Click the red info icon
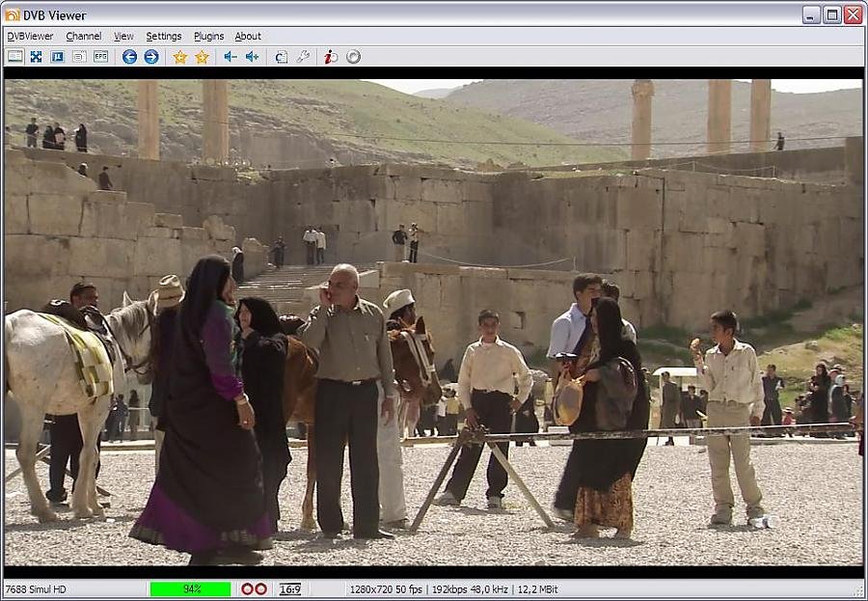The width and height of the screenshot is (868, 601). pyautogui.click(x=331, y=57)
